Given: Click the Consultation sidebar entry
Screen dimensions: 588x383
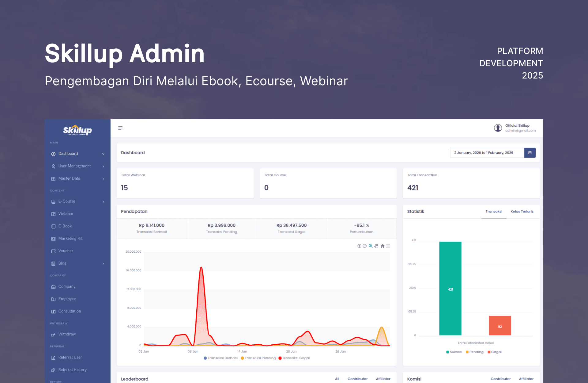Looking at the screenshot, I should click(70, 311).
